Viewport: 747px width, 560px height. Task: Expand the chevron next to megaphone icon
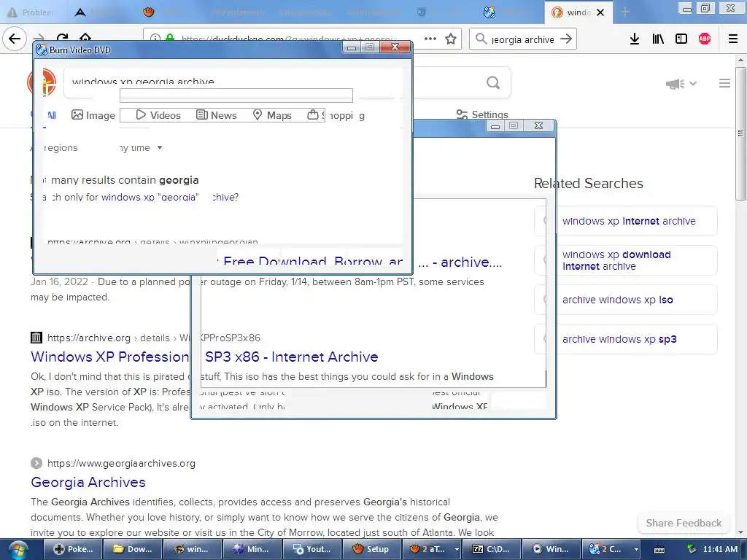(x=693, y=83)
